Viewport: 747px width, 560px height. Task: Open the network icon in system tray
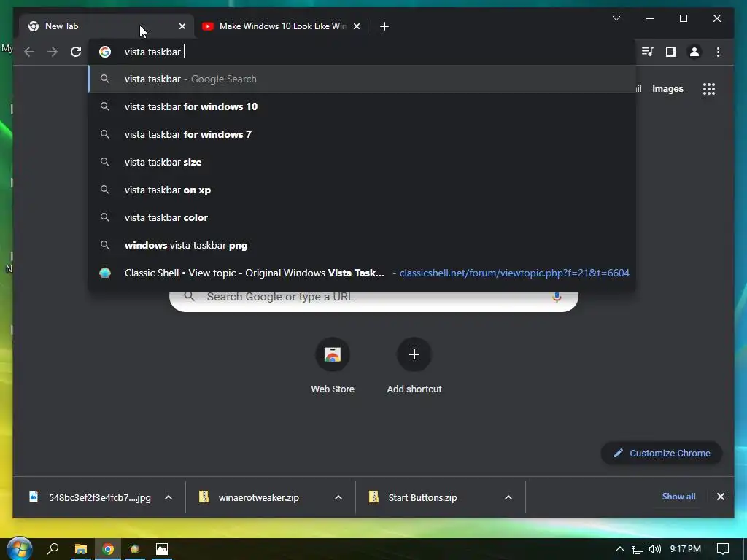(x=638, y=549)
